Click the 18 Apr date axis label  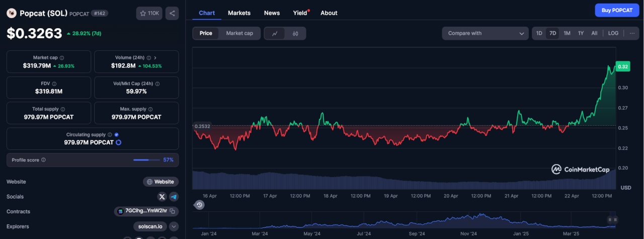(x=330, y=196)
